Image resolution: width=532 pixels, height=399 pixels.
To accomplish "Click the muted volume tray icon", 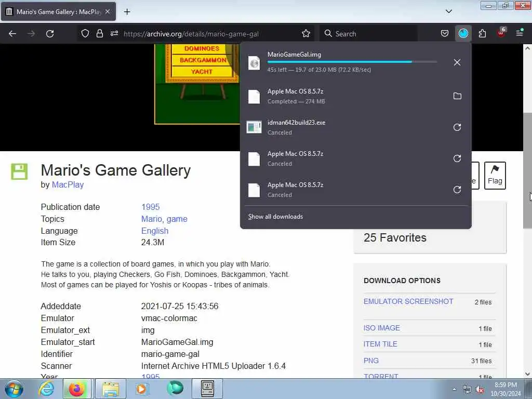I will tap(480, 390).
